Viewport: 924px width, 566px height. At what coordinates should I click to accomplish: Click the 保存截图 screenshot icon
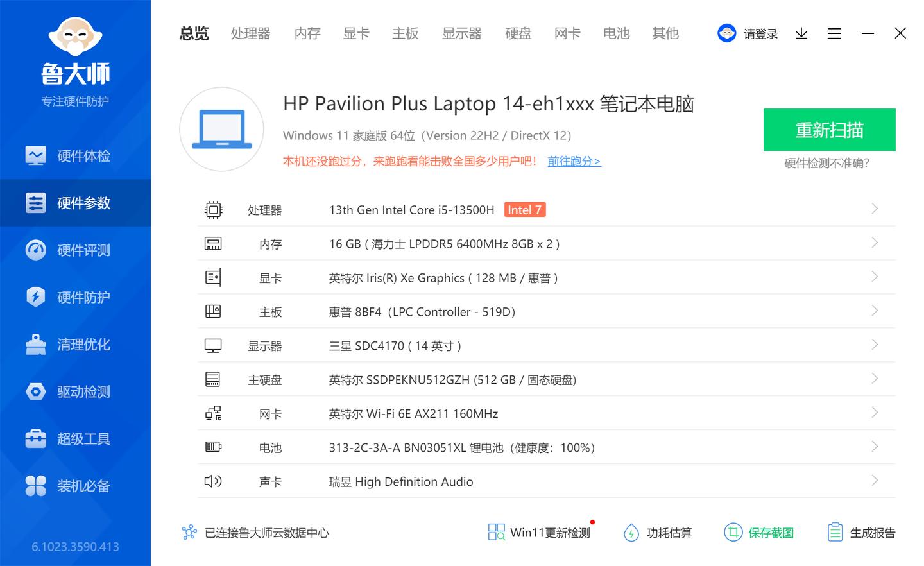[759, 532]
